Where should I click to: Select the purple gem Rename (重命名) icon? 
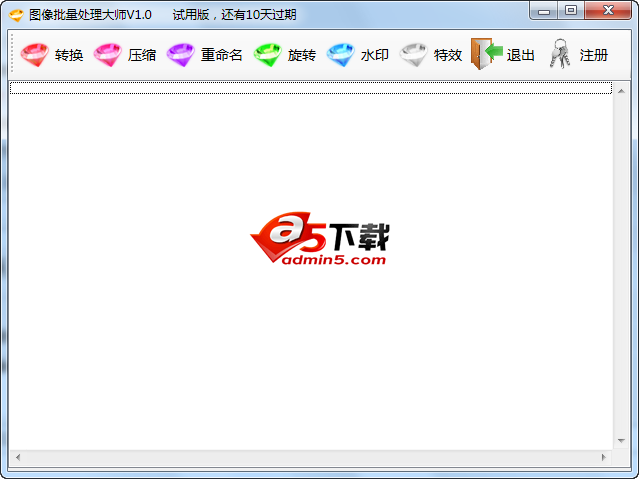181,55
